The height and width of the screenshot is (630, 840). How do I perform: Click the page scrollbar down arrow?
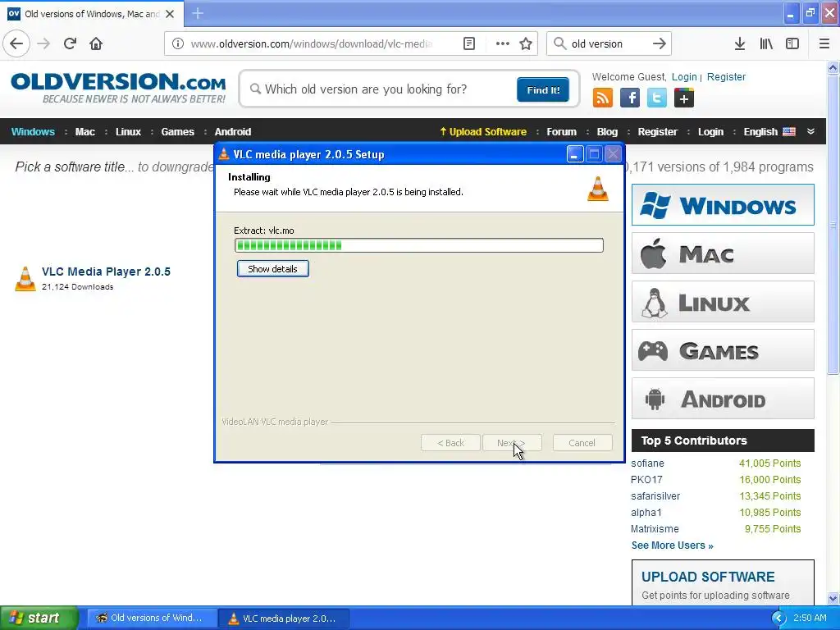[833, 598]
